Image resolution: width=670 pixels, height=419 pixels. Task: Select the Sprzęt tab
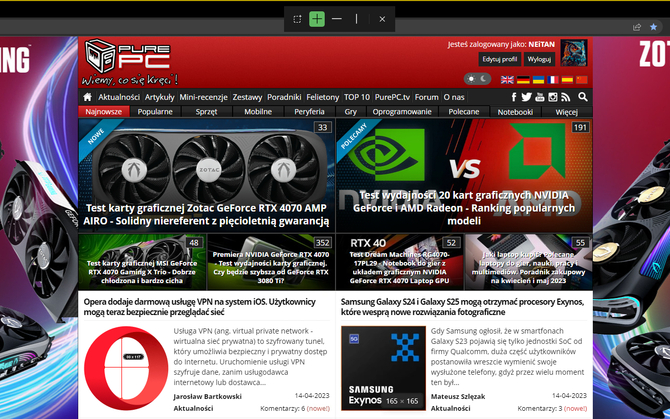pyautogui.click(x=206, y=111)
